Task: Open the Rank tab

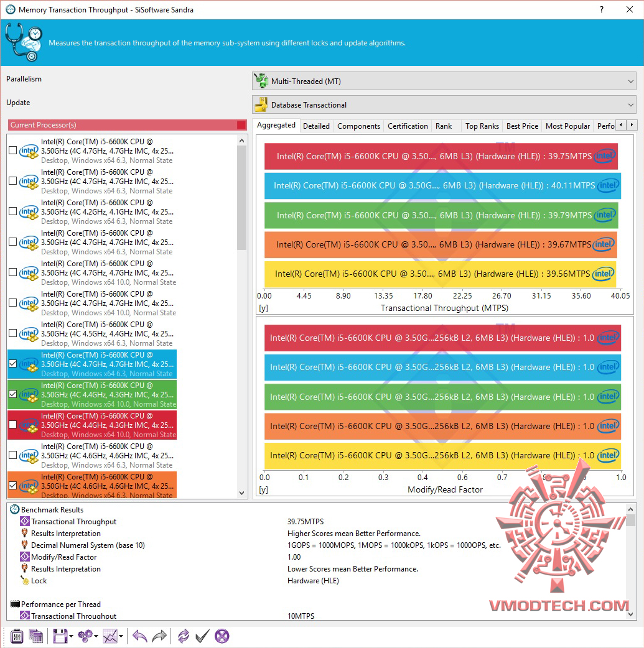Action: coord(444,126)
